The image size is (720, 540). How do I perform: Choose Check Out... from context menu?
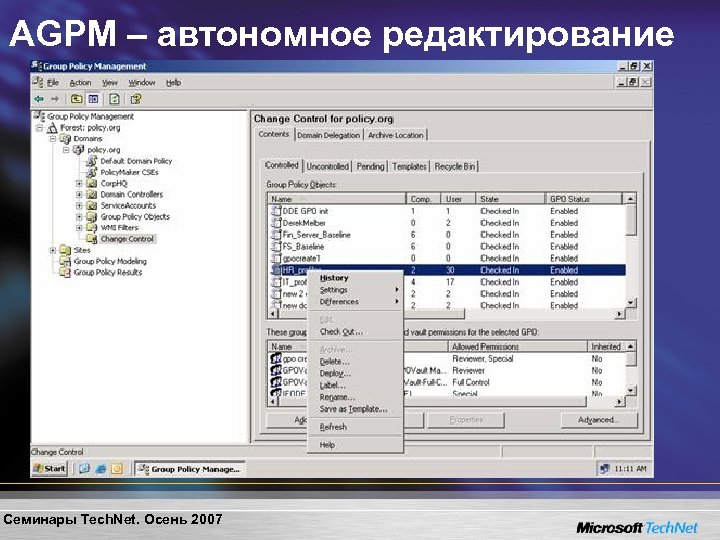(x=354, y=332)
